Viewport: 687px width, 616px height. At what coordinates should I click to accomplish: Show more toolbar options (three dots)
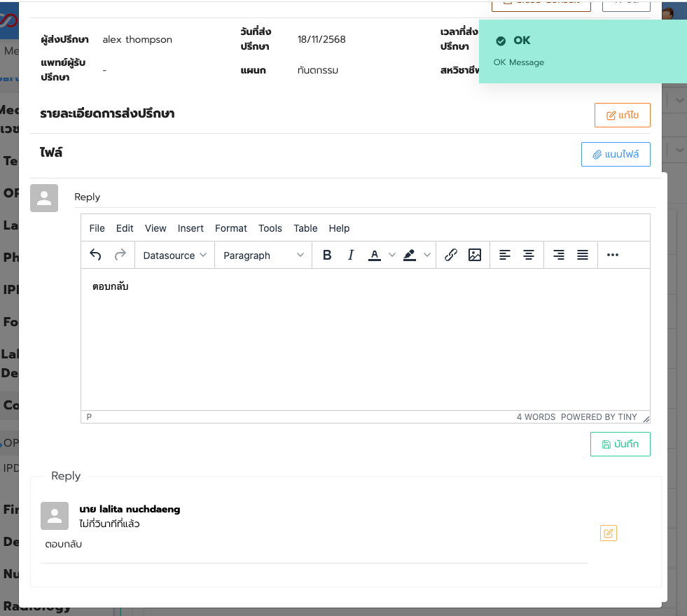613,255
